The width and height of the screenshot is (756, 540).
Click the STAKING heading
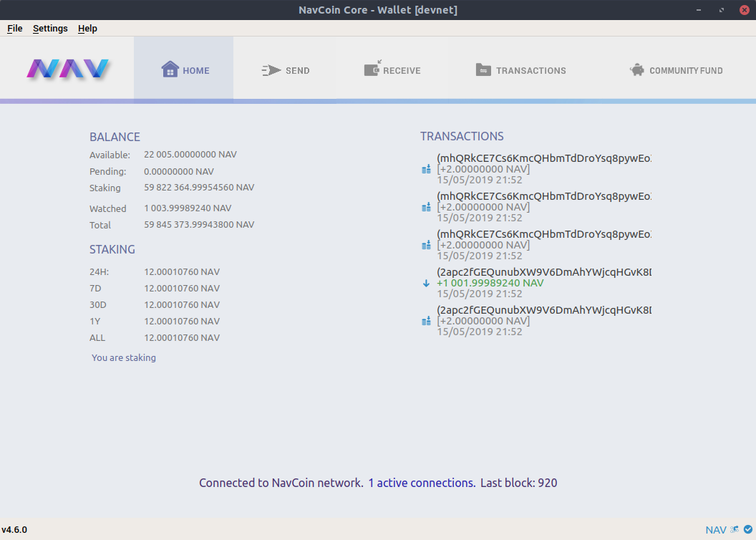[112, 249]
